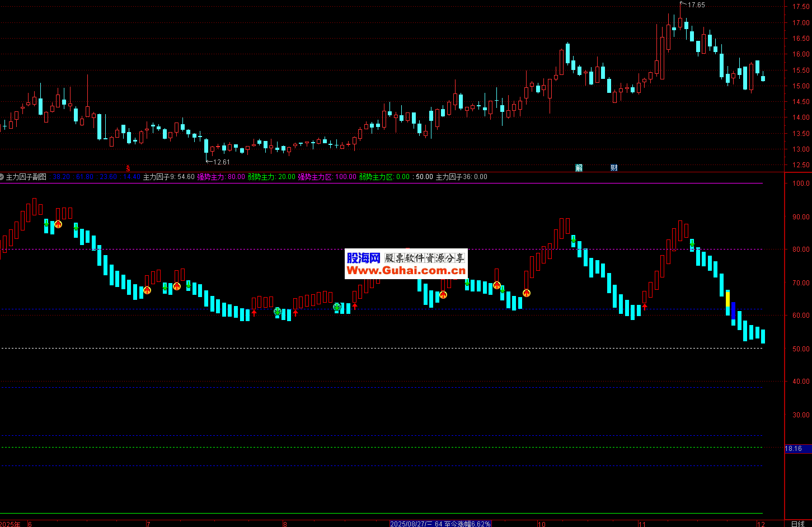The image size is (812, 527).
Task: Open the www.Guhai.com.cn link
Action: pyautogui.click(x=406, y=271)
